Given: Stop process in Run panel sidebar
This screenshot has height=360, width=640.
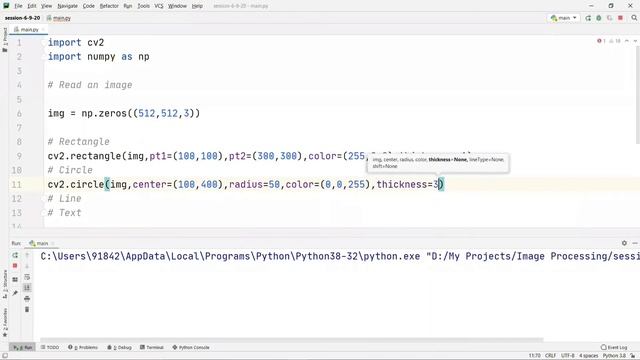Looking at the screenshot, I should [x=15, y=266].
